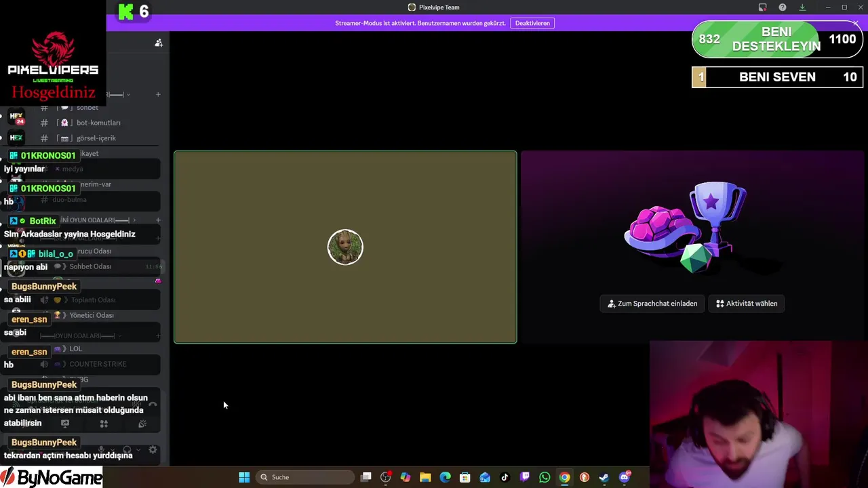Click chat username 'BotRix'

coord(43,221)
